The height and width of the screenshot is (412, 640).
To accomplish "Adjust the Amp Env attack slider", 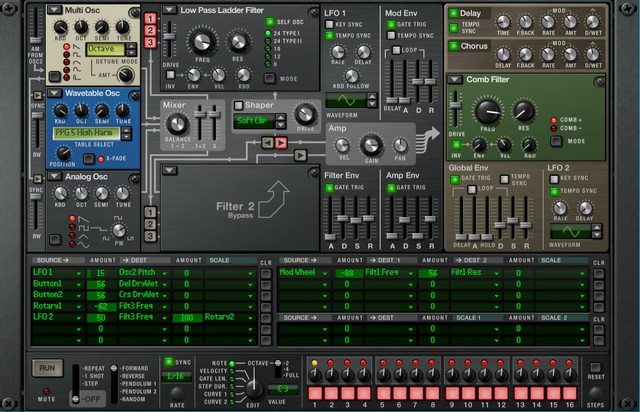I will (x=392, y=236).
